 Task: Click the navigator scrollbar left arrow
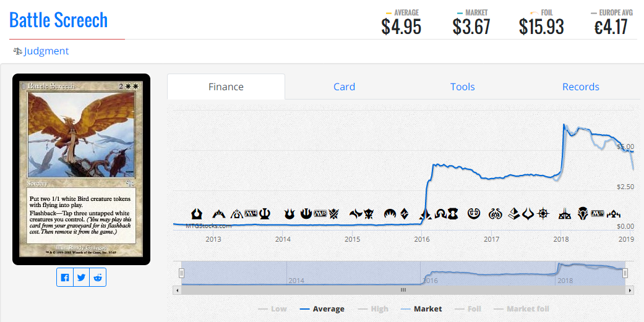coord(177,290)
